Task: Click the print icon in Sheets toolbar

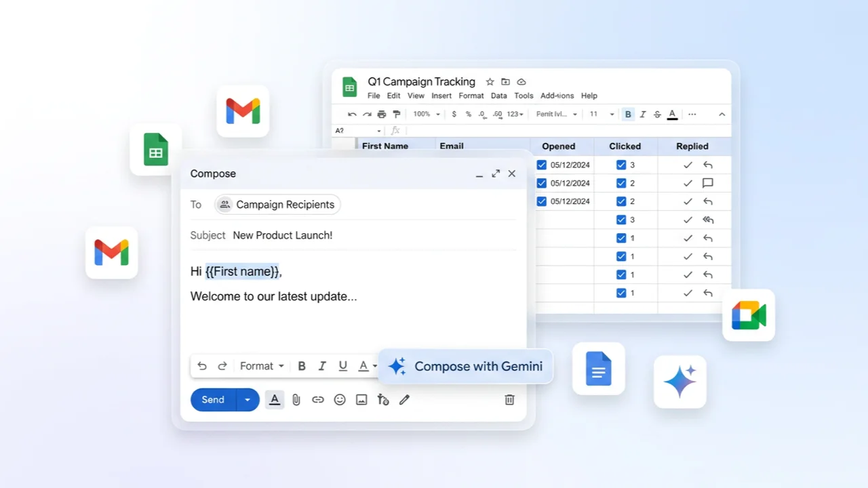Action: pyautogui.click(x=382, y=115)
